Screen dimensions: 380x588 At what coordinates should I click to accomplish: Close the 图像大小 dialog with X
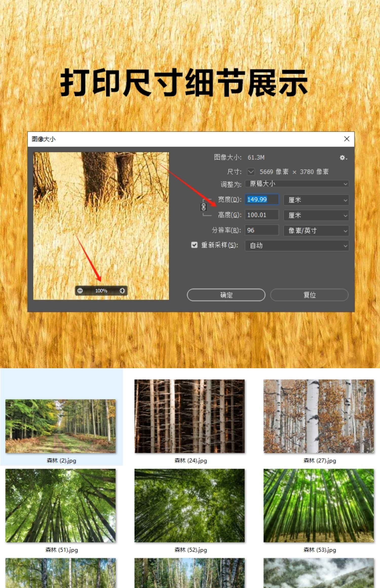click(x=347, y=139)
